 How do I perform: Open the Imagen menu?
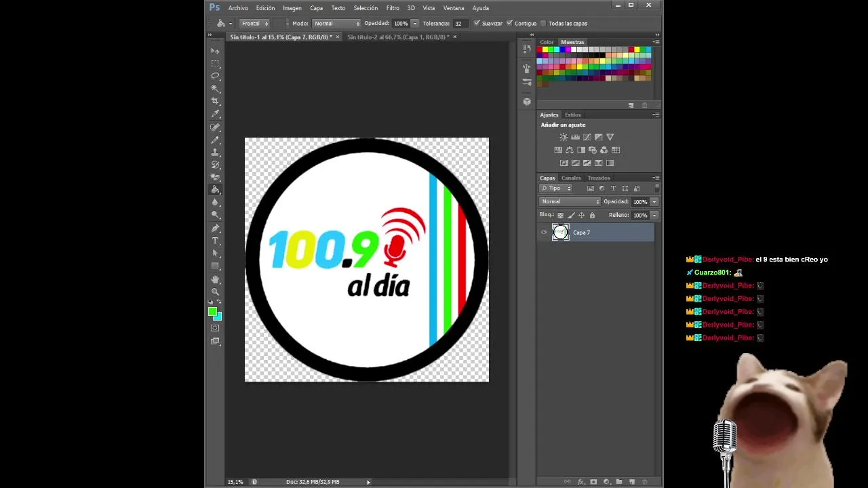pyautogui.click(x=292, y=8)
